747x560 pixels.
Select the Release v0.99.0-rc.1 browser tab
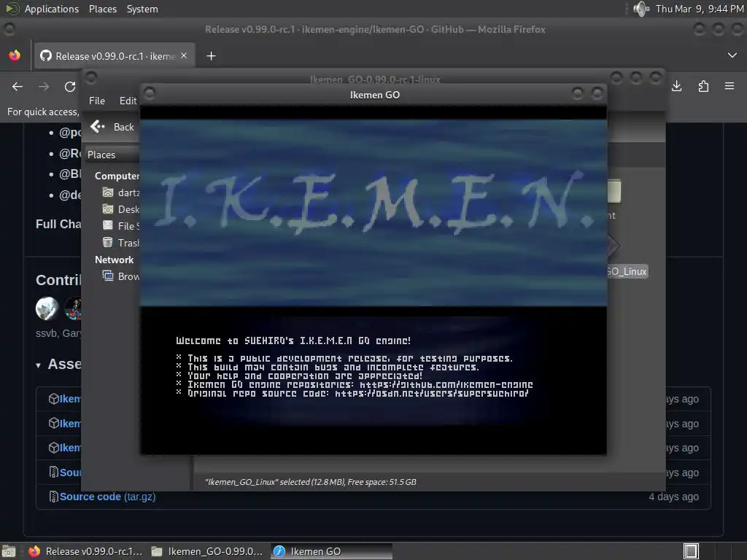tap(113, 56)
